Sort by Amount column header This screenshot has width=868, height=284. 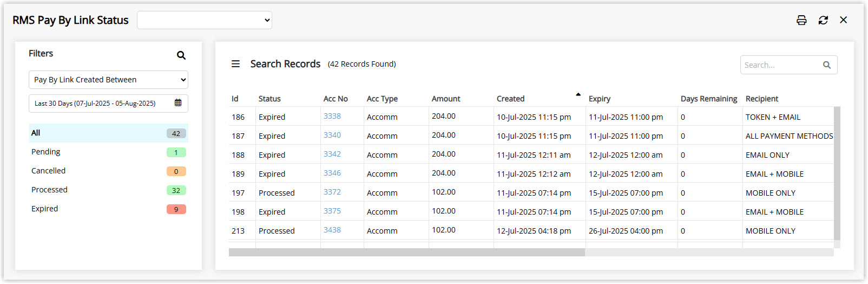coord(446,99)
